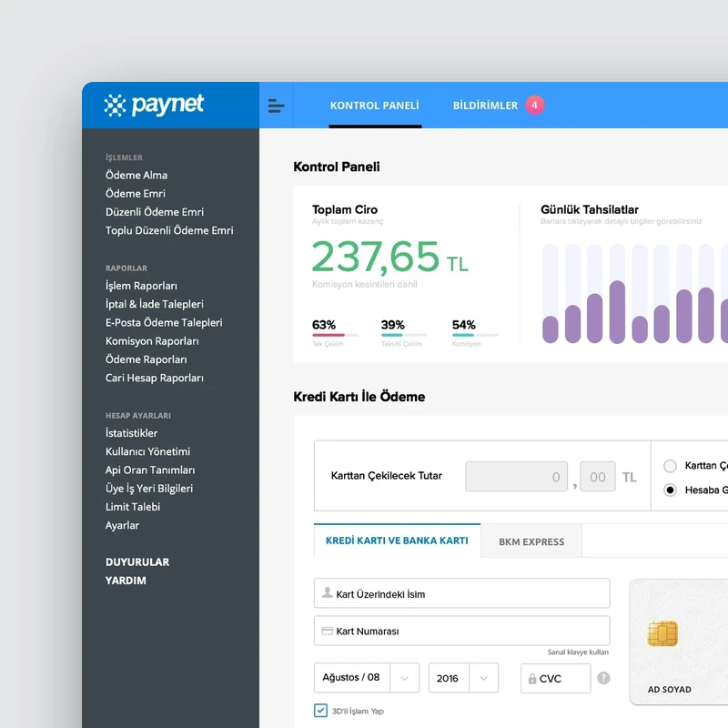Open Limit Talebi
Image resolution: width=728 pixels, height=728 pixels.
tap(132, 507)
